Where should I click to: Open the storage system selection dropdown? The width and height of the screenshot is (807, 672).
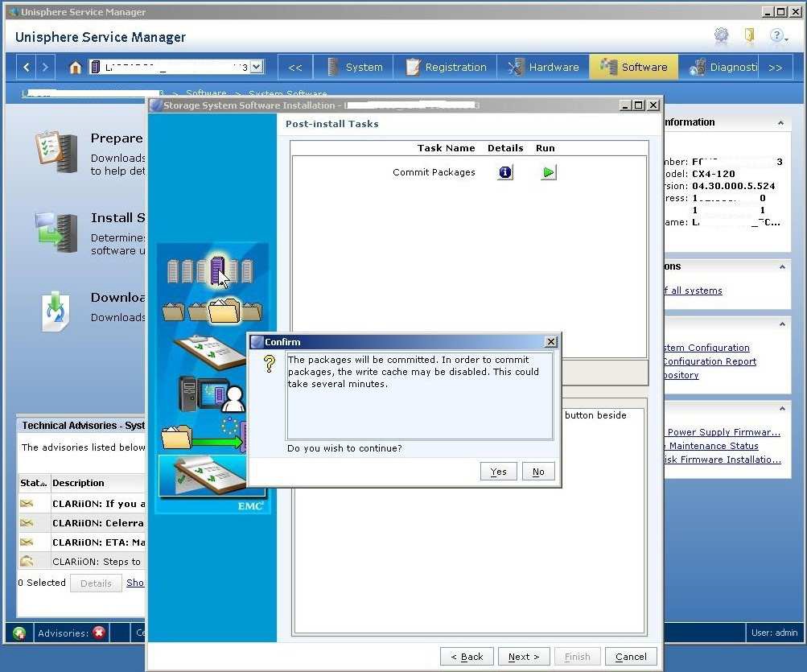tap(257, 67)
